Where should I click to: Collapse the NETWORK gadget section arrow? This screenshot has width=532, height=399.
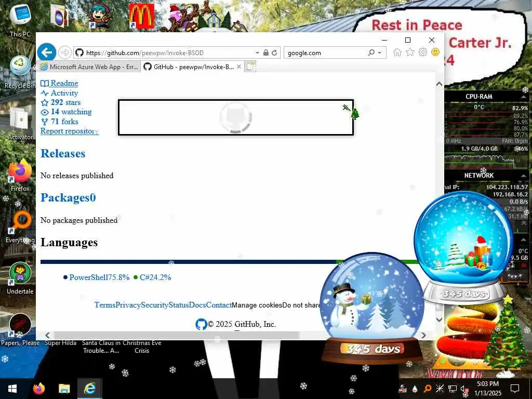[524, 176]
